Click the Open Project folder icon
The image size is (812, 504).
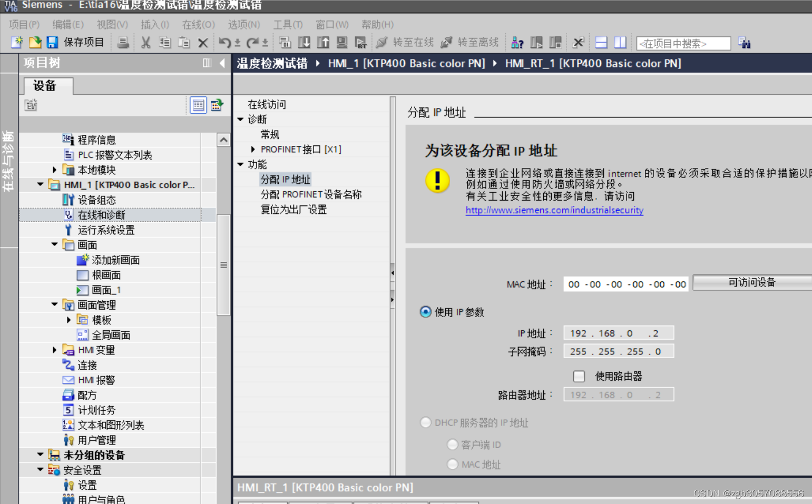(35, 42)
